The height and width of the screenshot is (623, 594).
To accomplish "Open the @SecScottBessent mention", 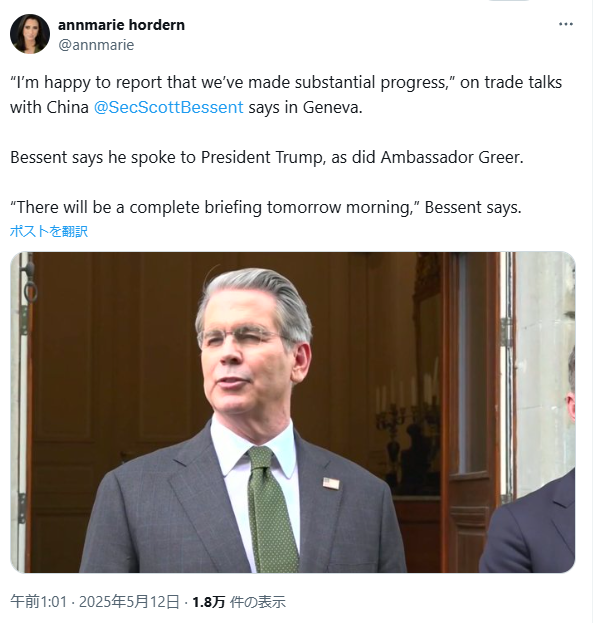I will click(168, 107).
